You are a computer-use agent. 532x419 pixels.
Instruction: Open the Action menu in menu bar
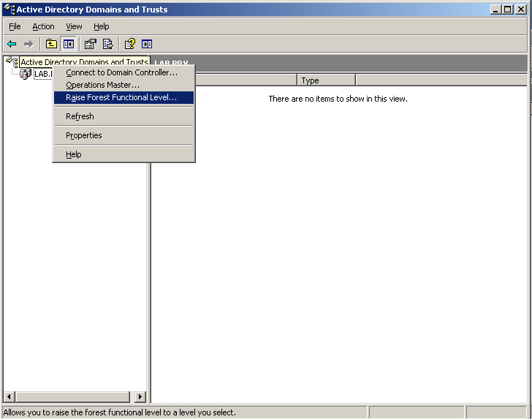[43, 26]
